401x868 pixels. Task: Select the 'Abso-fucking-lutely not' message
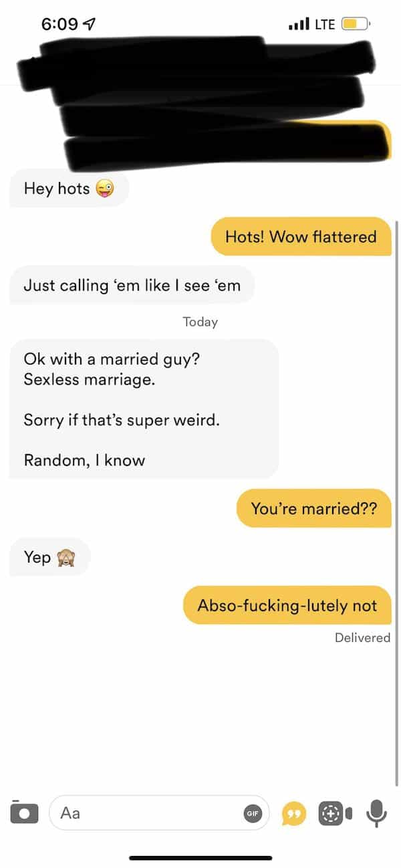(287, 605)
